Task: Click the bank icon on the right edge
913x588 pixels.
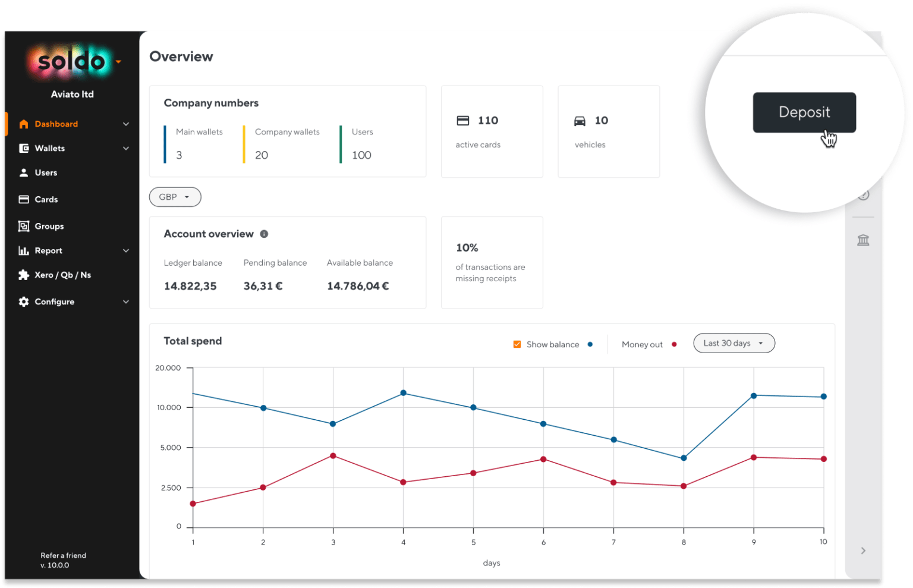Action: click(x=863, y=240)
